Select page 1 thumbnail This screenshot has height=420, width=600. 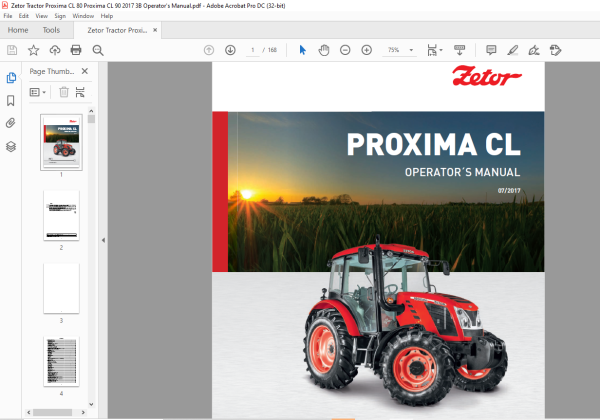click(61, 142)
